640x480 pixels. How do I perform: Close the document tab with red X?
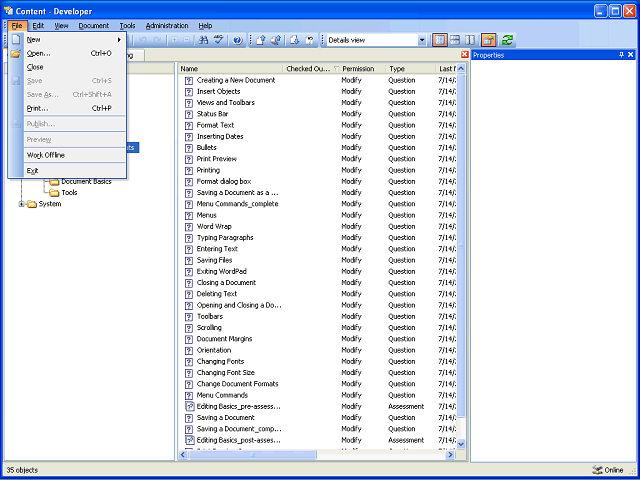pyautogui.click(x=464, y=55)
